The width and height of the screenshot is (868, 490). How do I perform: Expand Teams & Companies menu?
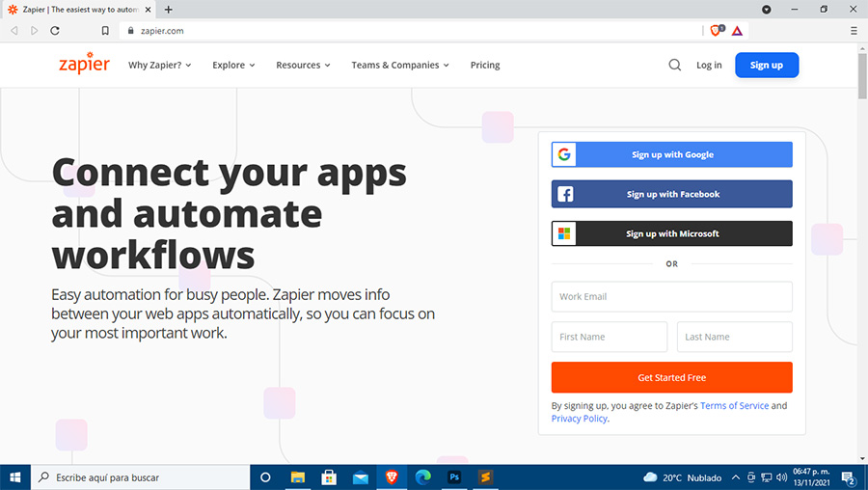click(x=399, y=65)
